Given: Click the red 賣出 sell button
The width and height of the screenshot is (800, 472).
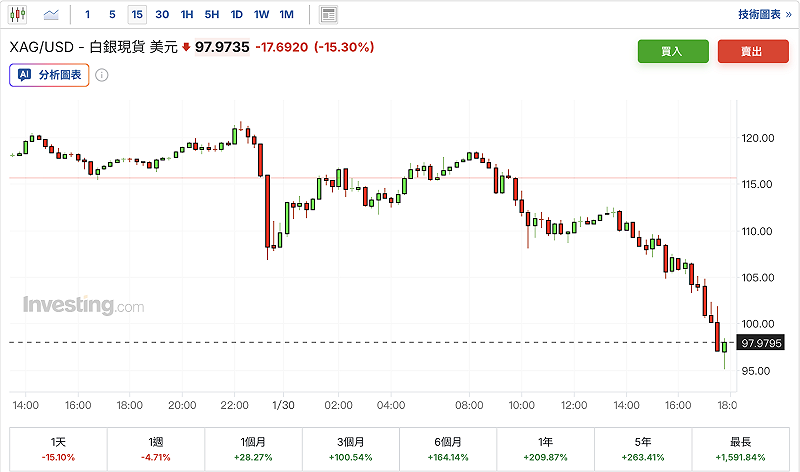Looking at the screenshot, I should 753,51.
